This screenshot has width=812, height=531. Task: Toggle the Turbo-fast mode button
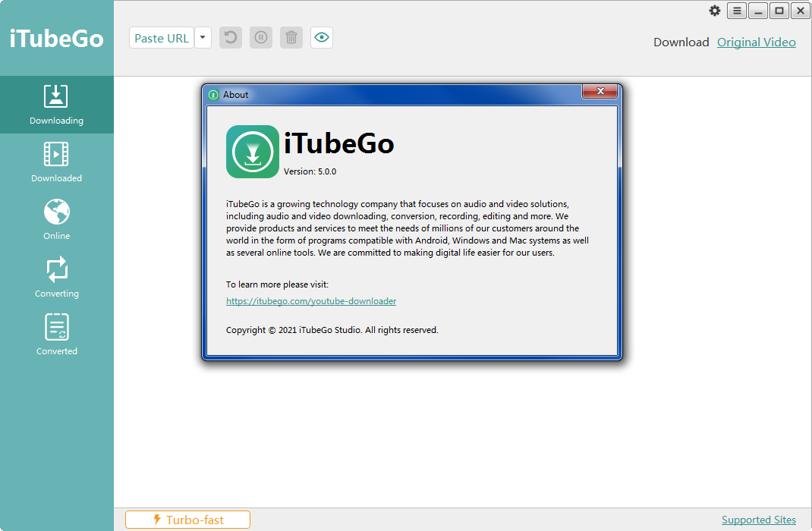point(187,520)
